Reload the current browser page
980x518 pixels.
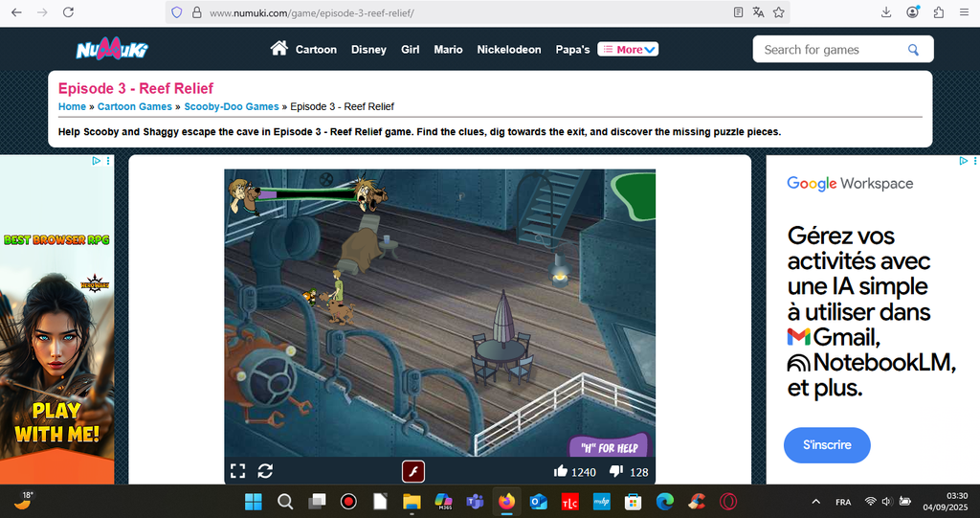69,12
